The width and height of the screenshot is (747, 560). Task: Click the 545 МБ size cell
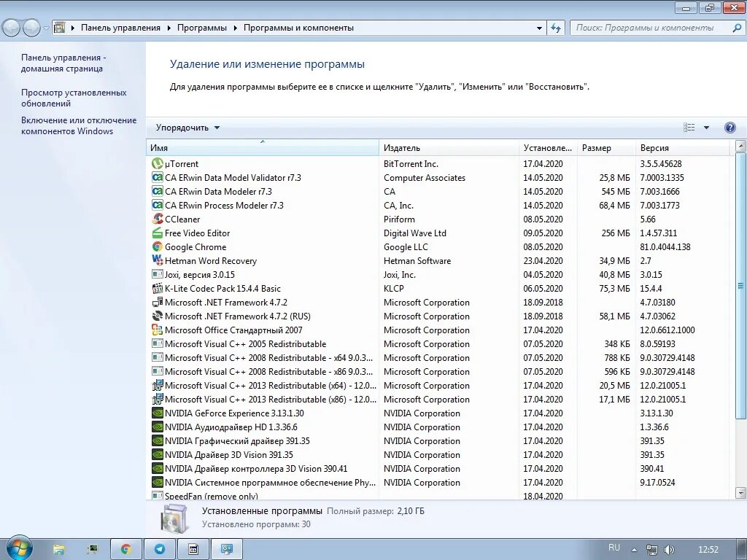[x=616, y=191]
